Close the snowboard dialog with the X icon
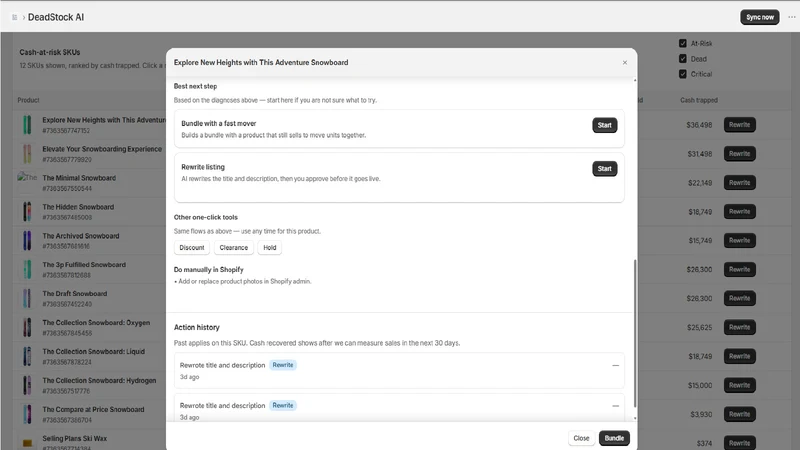800x450 pixels. [624, 62]
